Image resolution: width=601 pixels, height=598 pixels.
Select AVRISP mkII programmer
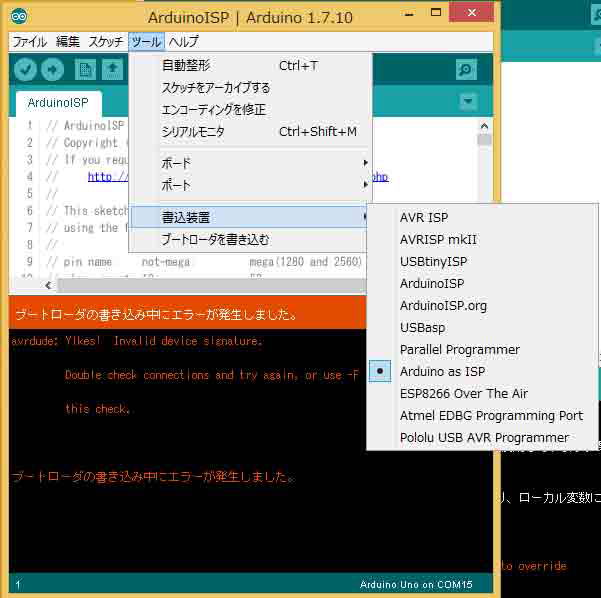(x=482, y=240)
